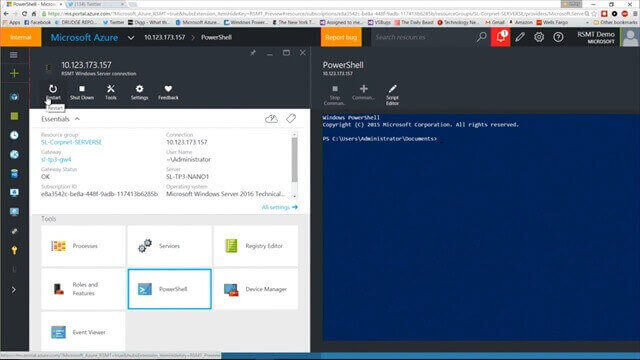Open the Script Editor pencil icon
The width and height of the screenshot is (640, 360).
point(392,89)
